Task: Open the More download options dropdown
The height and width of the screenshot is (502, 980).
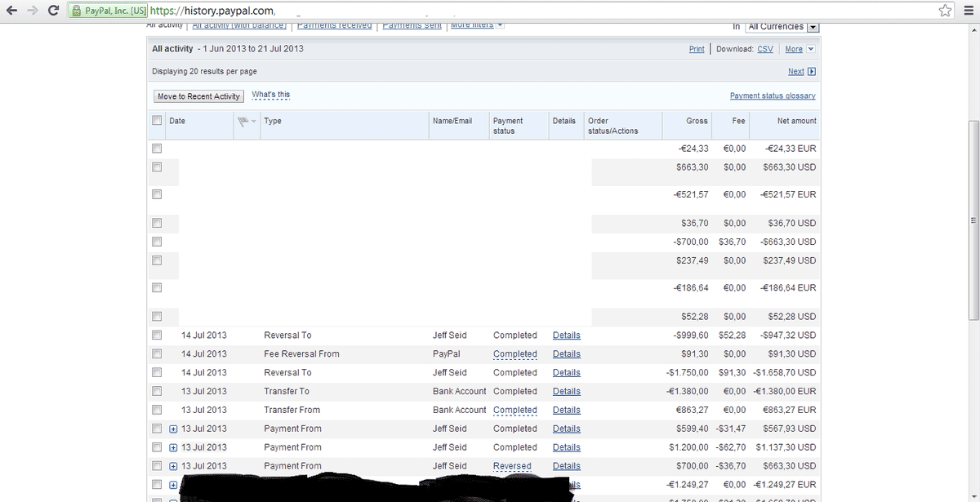Action: [x=799, y=49]
